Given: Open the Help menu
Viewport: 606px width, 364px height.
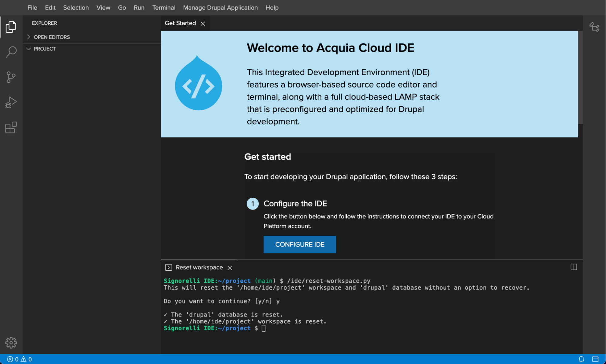Looking at the screenshot, I should pos(272,8).
